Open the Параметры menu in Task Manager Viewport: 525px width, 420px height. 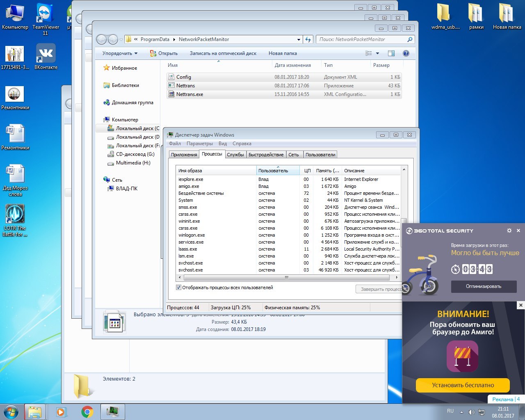point(200,144)
